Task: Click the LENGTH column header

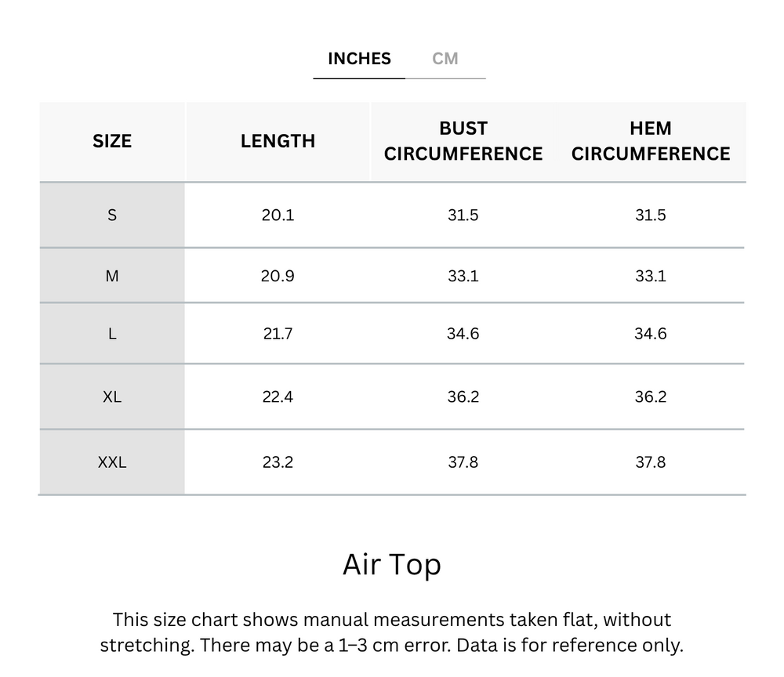Action: point(278,141)
